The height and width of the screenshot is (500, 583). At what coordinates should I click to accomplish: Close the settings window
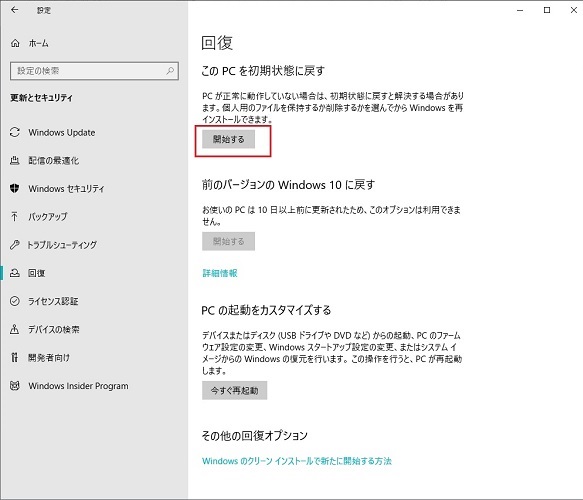click(x=574, y=10)
